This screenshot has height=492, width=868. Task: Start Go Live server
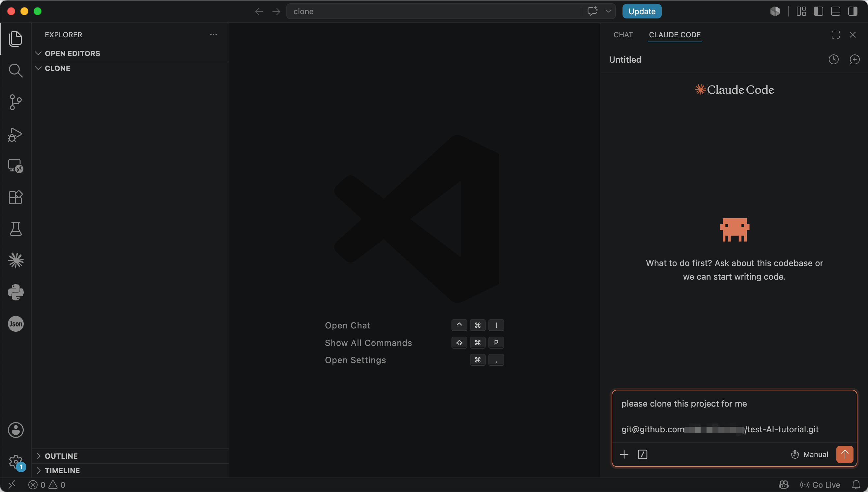click(820, 485)
